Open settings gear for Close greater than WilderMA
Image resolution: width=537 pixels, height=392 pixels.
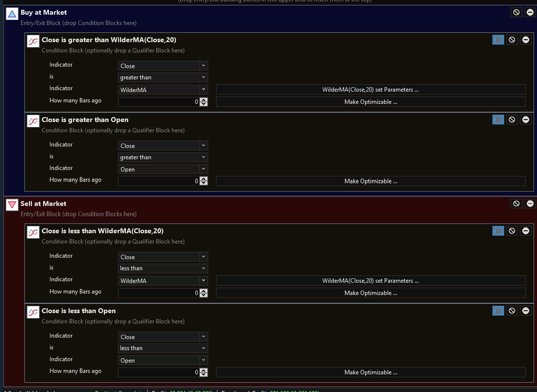pyautogui.click(x=498, y=40)
